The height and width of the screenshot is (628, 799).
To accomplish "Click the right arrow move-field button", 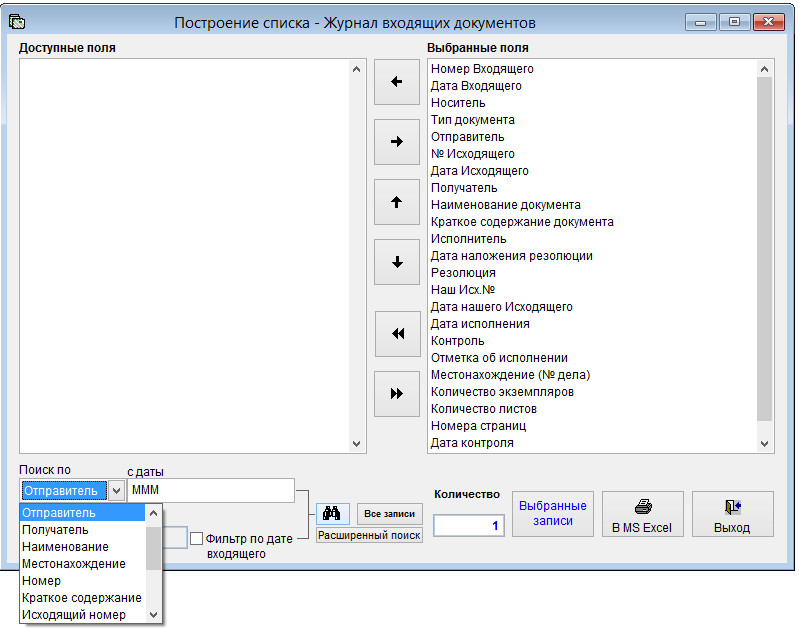I will click(396, 142).
